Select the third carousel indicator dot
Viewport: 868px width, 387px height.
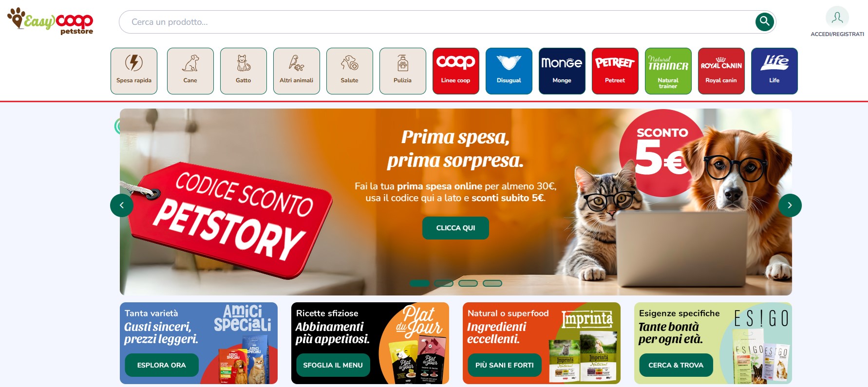468,283
